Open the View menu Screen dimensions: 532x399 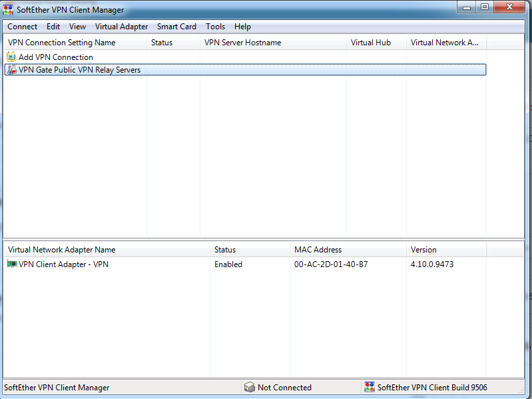[x=77, y=27]
